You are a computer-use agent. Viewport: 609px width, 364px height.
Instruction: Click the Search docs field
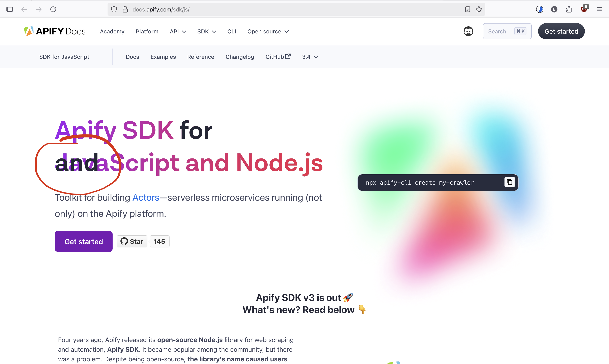coord(507,31)
